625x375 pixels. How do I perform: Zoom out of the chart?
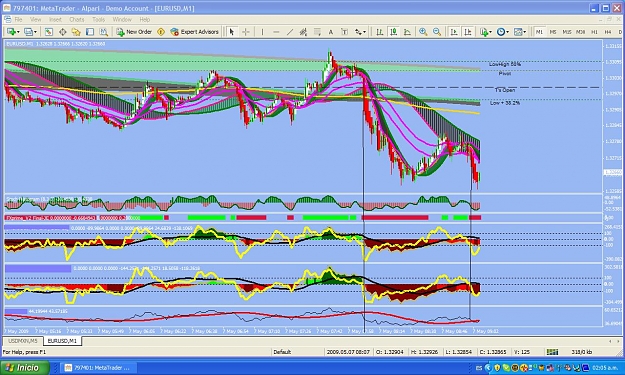pyautogui.click(x=437, y=32)
